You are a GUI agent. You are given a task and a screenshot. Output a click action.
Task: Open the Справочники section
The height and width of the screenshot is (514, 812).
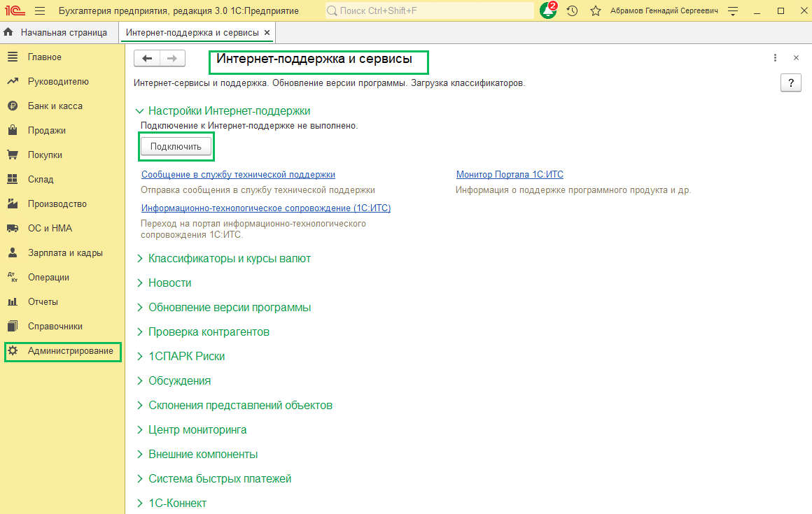(x=55, y=327)
